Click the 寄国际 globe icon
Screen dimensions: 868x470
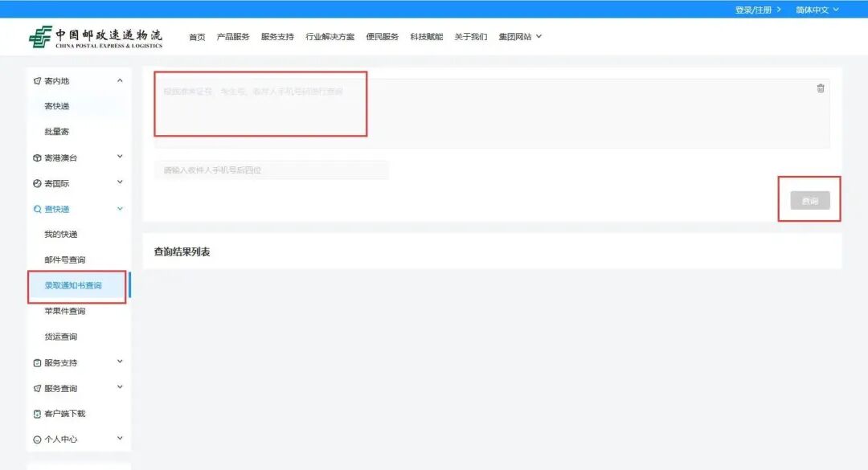point(37,183)
